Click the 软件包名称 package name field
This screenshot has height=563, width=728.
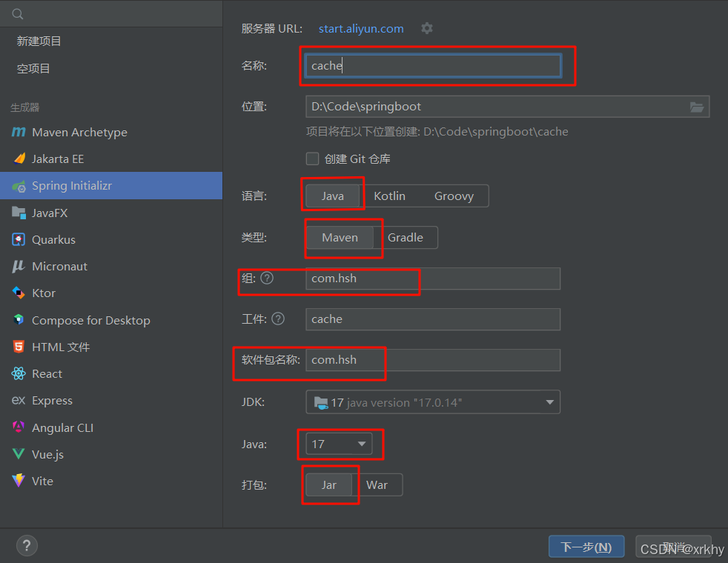(x=433, y=360)
